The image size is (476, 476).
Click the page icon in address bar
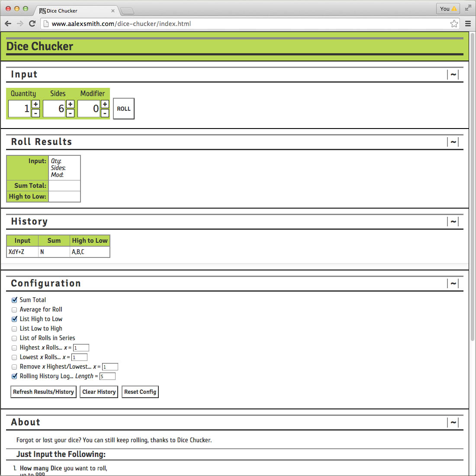coord(46,24)
